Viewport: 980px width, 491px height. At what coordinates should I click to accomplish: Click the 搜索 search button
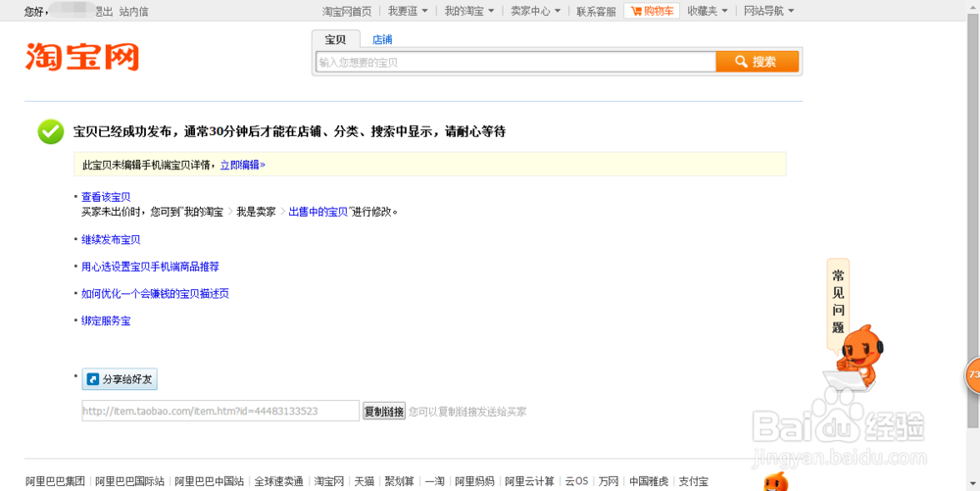coord(757,61)
